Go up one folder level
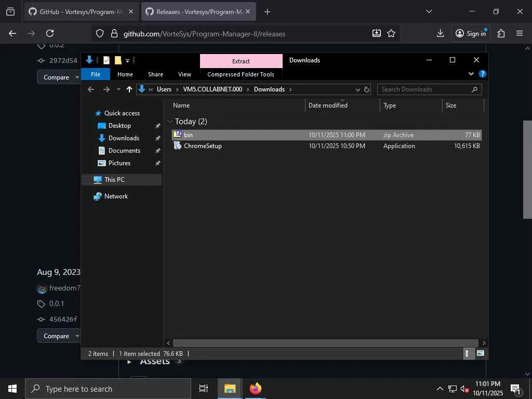This screenshot has height=399, width=532. 129,89
